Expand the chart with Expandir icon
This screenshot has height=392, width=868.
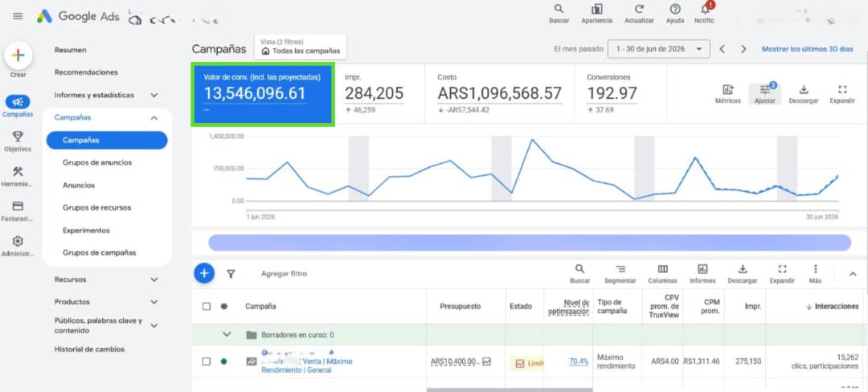(x=842, y=90)
